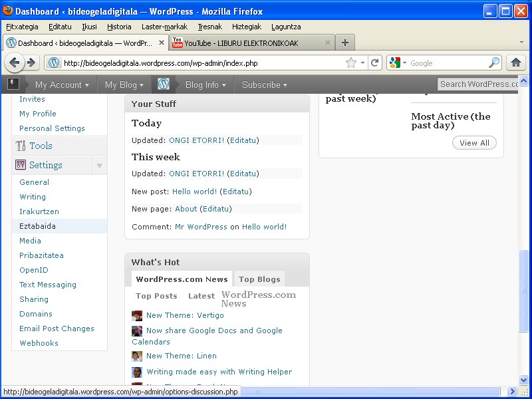
Task: Click the Google search engine icon
Action: pos(394,63)
